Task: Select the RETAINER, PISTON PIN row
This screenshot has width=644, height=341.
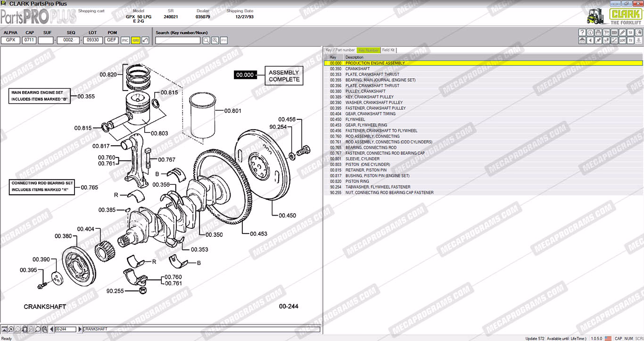Action: coord(483,170)
